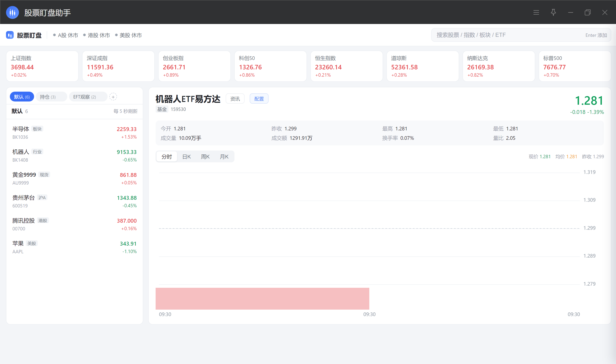616x364 pixels.
Task: Click the Enter 添加 hint in search box
Action: click(x=596, y=35)
